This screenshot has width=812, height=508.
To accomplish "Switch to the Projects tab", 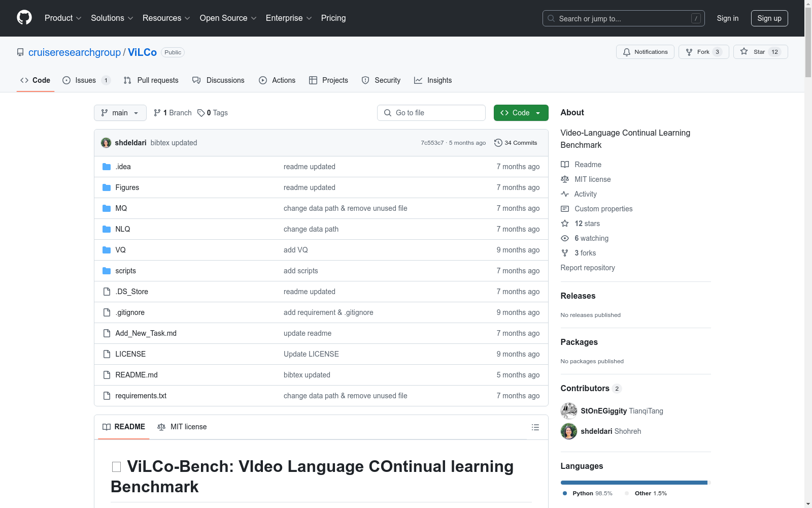I will [328, 80].
